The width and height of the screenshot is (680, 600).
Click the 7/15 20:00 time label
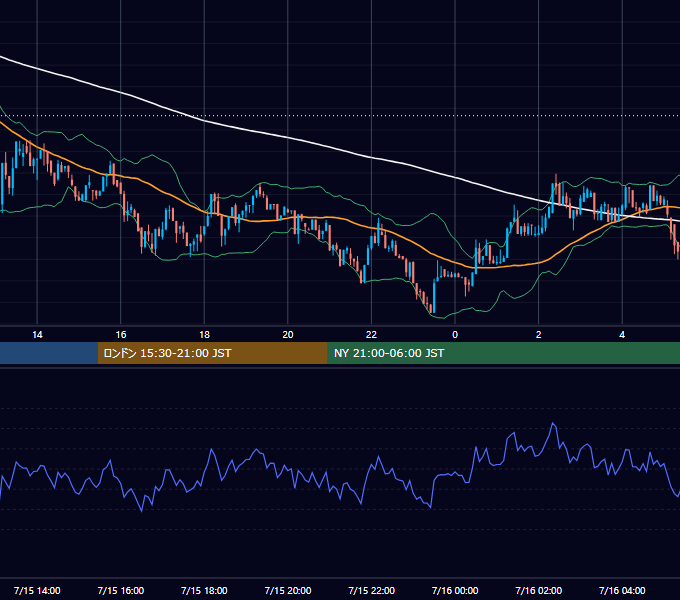[x=288, y=590]
